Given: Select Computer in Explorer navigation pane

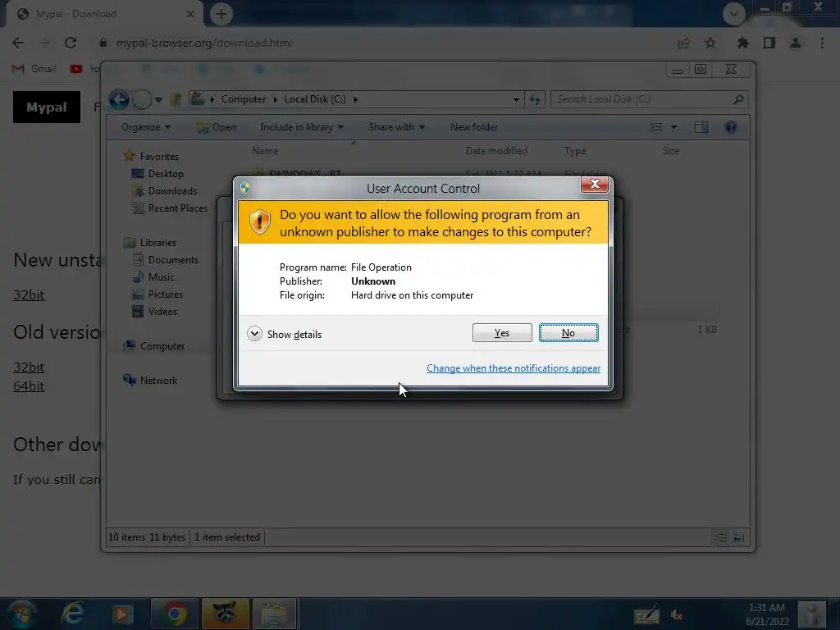Looking at the screenshot, I should coord(162,346).
